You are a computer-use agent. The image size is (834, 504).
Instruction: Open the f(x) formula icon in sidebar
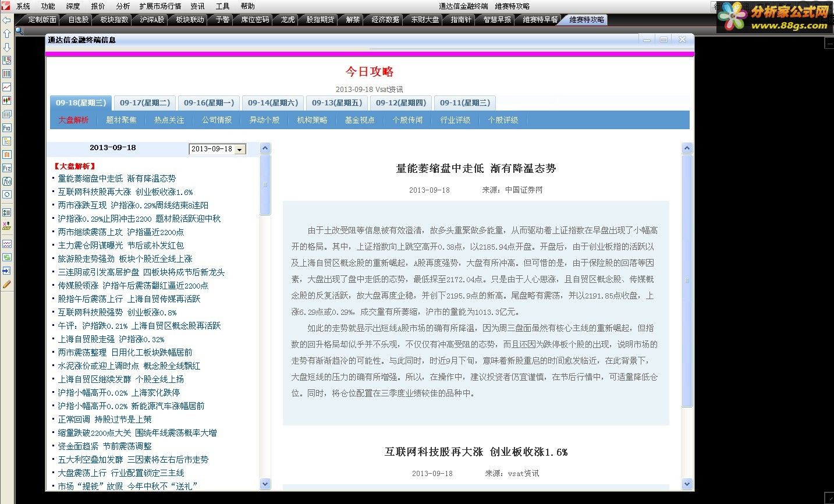pos(7,181)
